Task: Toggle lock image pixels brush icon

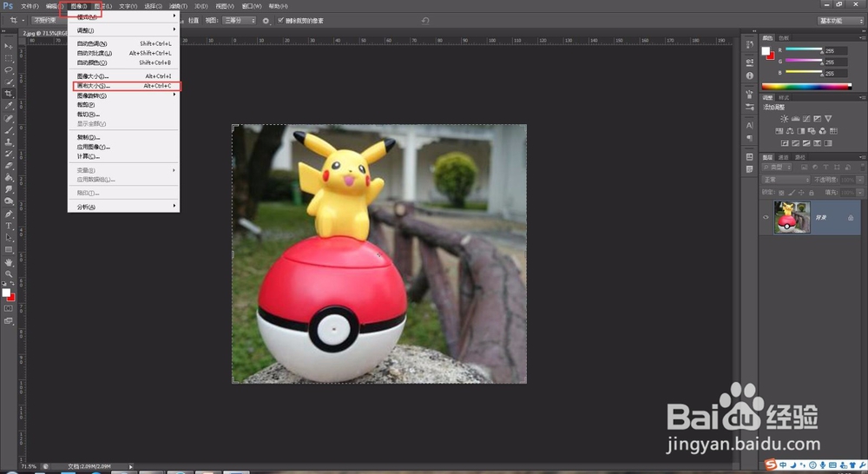Action: (x=792, y=192)
